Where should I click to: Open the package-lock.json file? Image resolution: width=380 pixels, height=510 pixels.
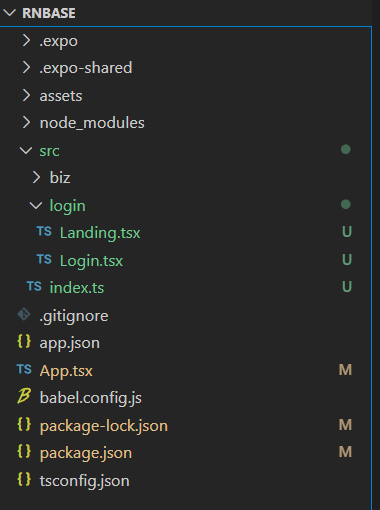click(104, 426)
